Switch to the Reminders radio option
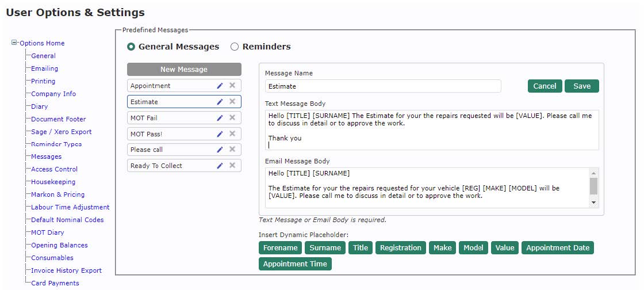Viewport: 644px width, 290px height. click(235, 47)
